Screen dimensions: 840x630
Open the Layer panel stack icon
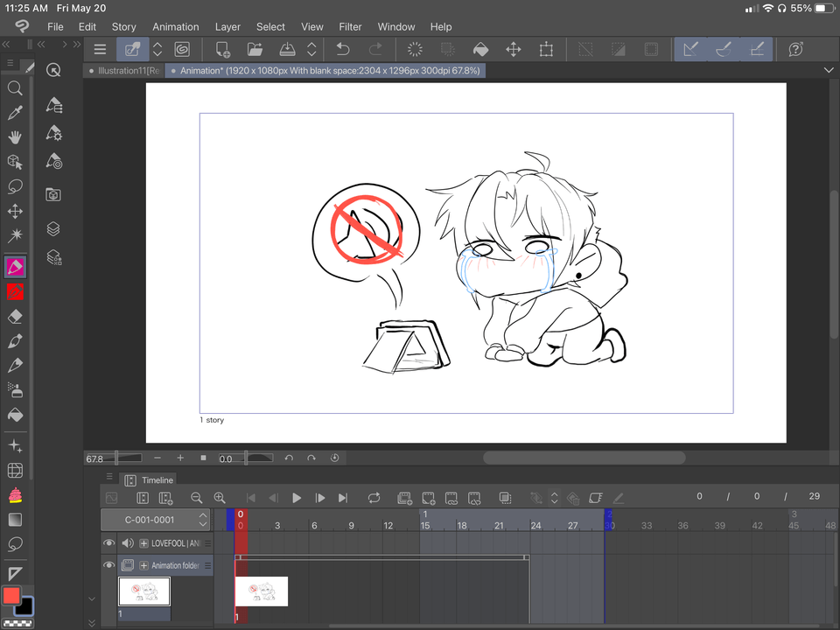(53, 228)
